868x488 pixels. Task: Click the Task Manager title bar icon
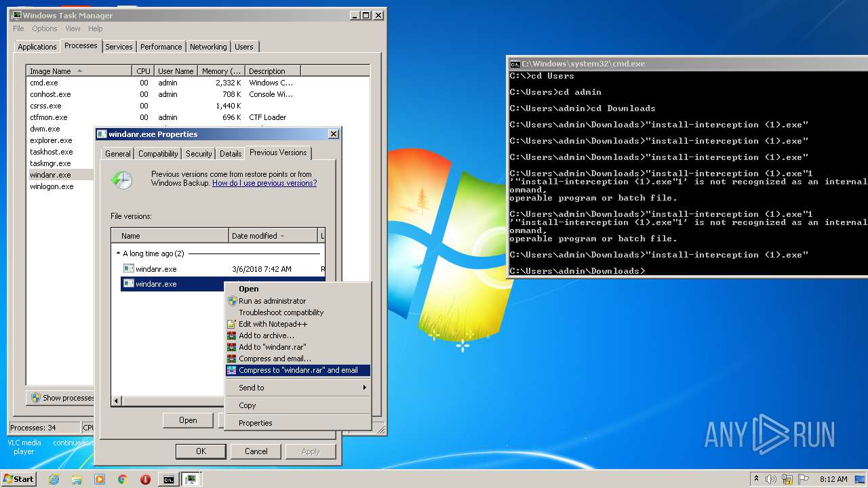click(x=16, y=15)
